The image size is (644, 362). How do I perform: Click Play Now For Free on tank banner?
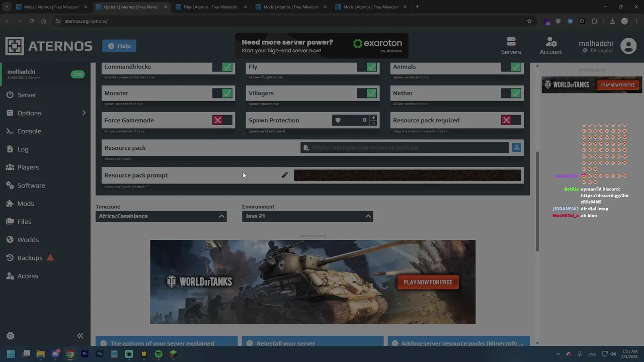[x=428, y=282]
